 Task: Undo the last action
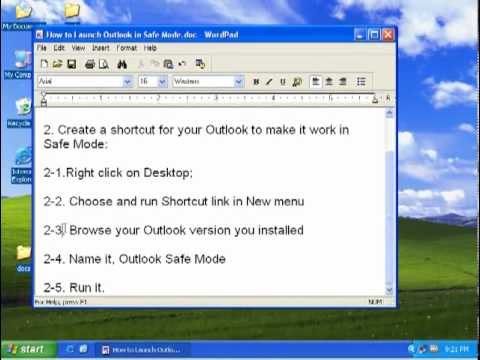tap(182, 64)
